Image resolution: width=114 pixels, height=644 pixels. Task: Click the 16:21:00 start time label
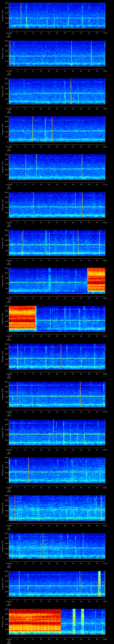click(9, 223)
